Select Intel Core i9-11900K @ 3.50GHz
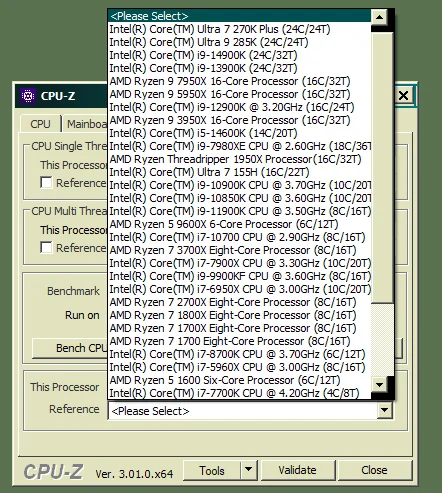442x493 pixels. click(239, 211)
